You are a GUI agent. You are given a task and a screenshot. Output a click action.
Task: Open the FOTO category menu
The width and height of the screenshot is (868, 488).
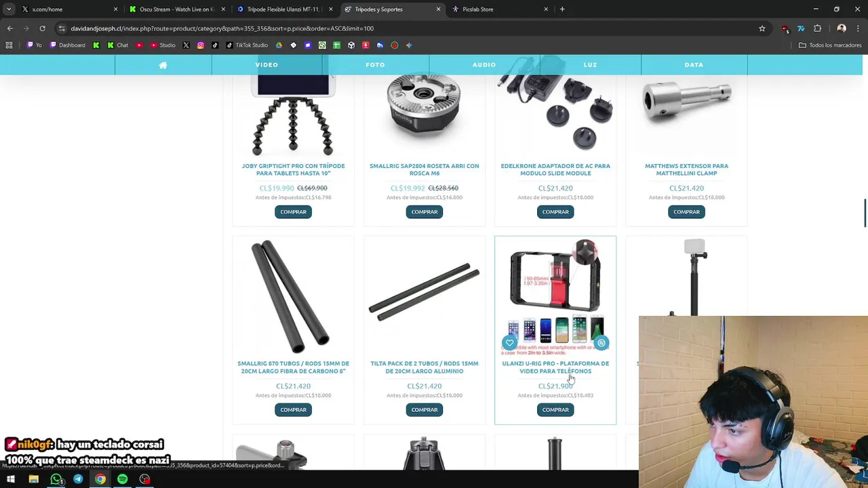pyautogui.click(x=375, y=65)
